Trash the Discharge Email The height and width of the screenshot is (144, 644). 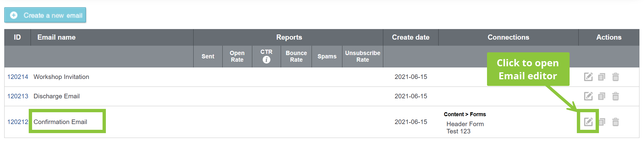[615, 96]
